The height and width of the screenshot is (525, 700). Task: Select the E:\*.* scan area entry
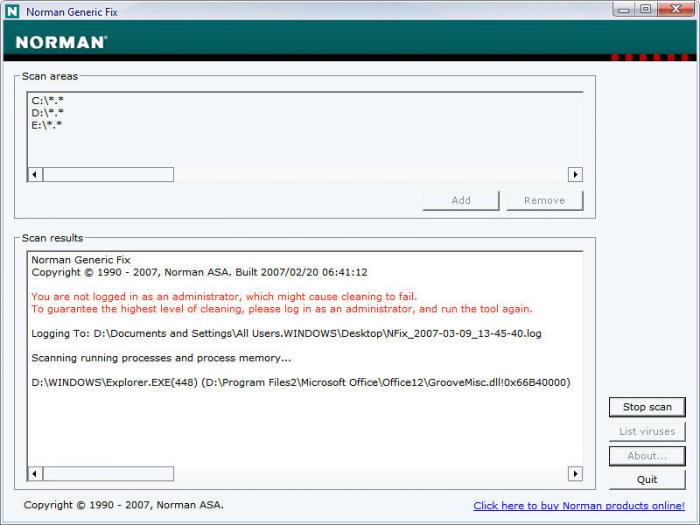coord(46,125)
